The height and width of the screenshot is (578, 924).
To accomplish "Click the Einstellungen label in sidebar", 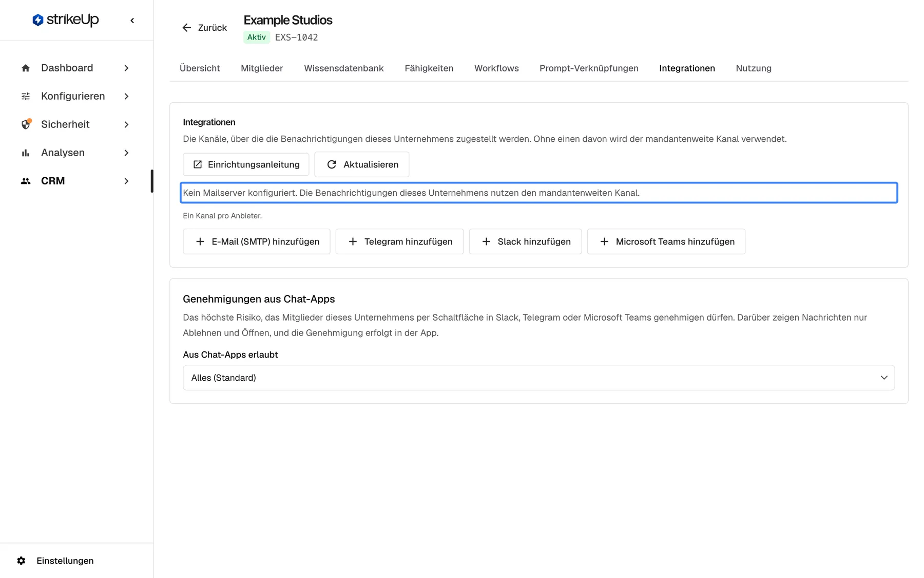I will pyautogui.click(x=65, y=561).
